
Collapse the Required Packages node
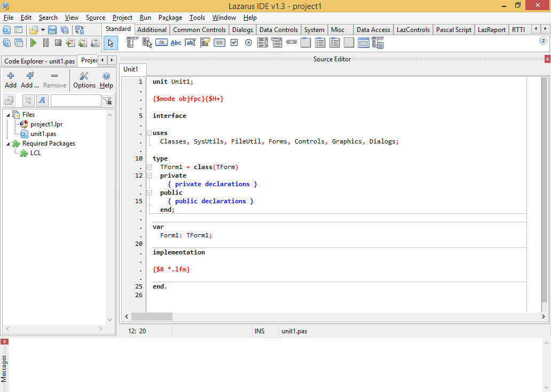(x=8, y=143)
